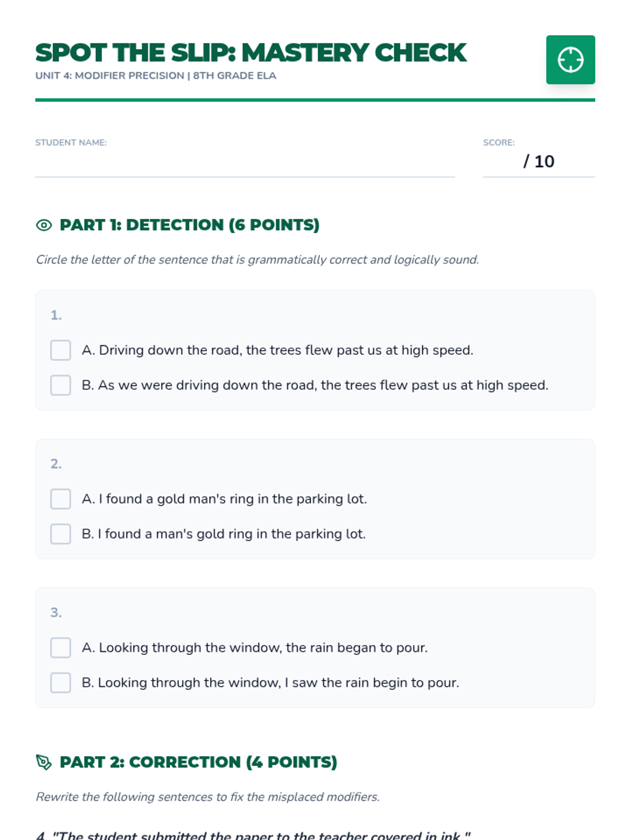This screenshot has height=840, width=630.
Task: Click question 4 sentence about the student
Action: (253, 835)
